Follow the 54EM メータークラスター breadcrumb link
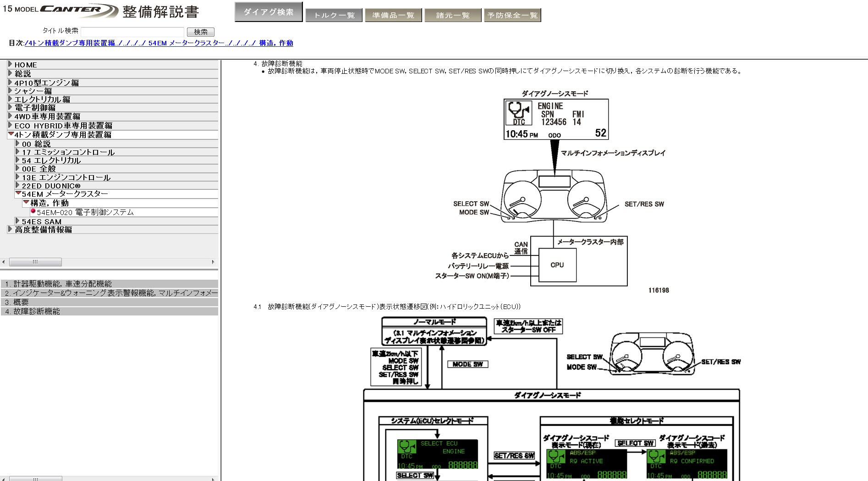The height and width of the screenshot is (481, 868). pyautogui.click(x=186, y=43)
